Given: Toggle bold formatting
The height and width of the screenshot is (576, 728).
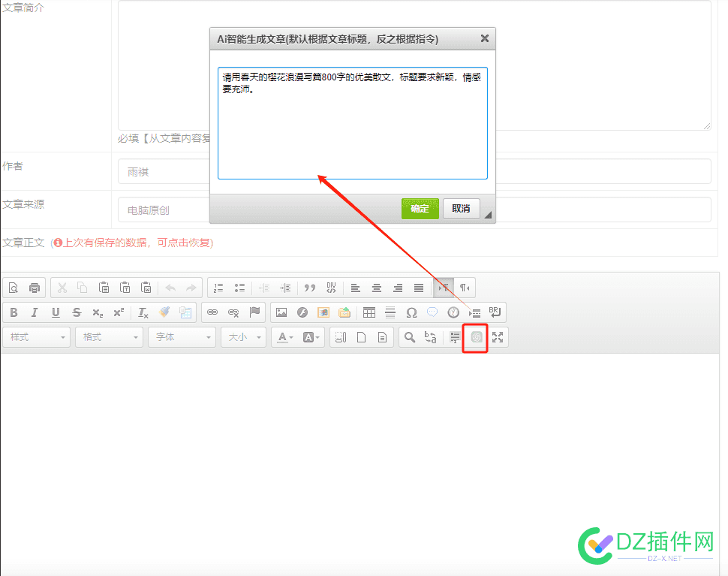Looking at the screenshot, I should [14, 312].
